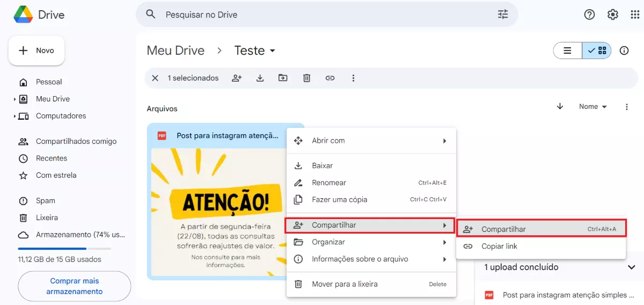Screen dimensions: 644x305
Task: Click the Lixeira trash icon in sidebar
Action: tap(23, 217)
